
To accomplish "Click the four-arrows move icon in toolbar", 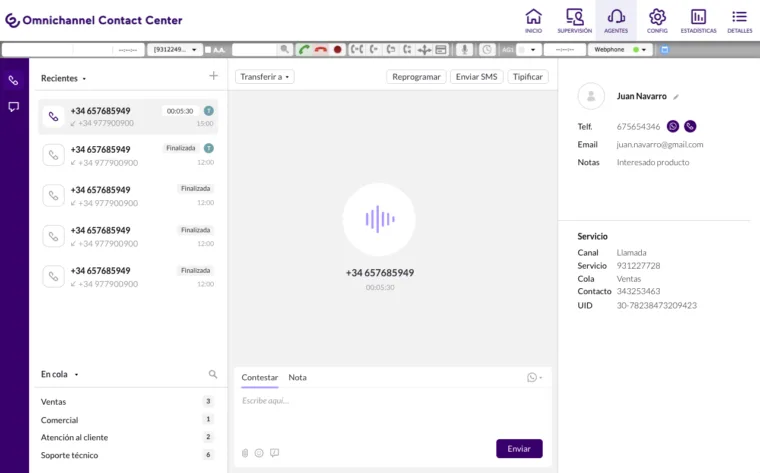I will [x=424, y=49].
